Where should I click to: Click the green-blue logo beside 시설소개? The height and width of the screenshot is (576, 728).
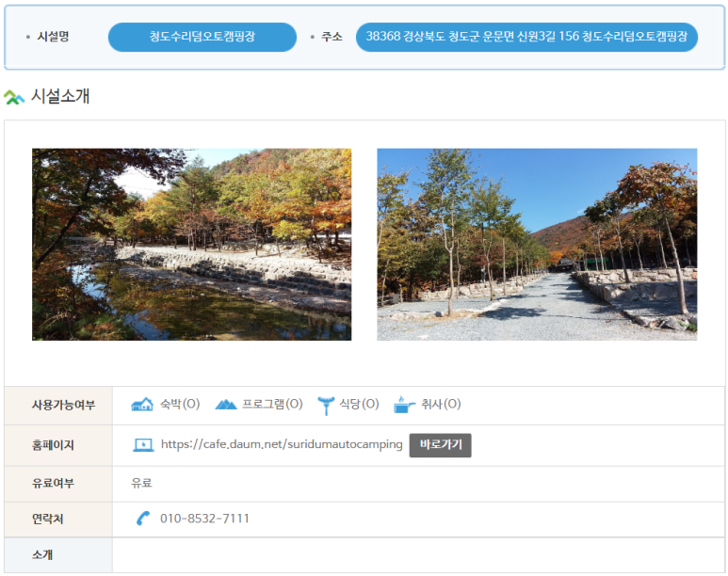click(x=14, y=97)
